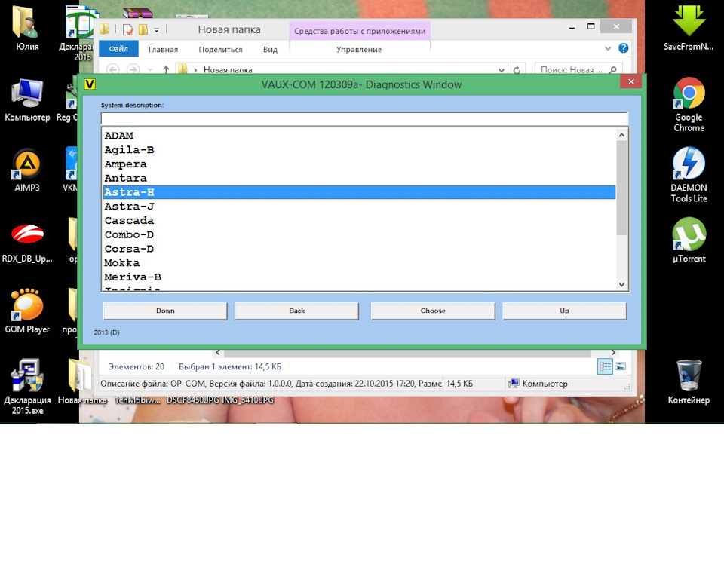Click the quick access new folder icon
This screenshot has width=724, height=588.
click(143, 30)
